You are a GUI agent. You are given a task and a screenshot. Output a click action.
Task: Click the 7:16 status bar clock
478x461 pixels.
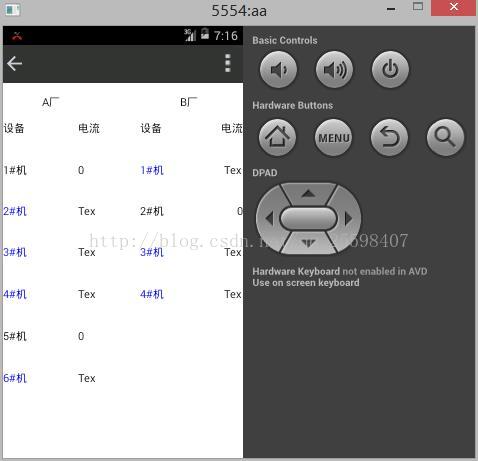[226, 36]
